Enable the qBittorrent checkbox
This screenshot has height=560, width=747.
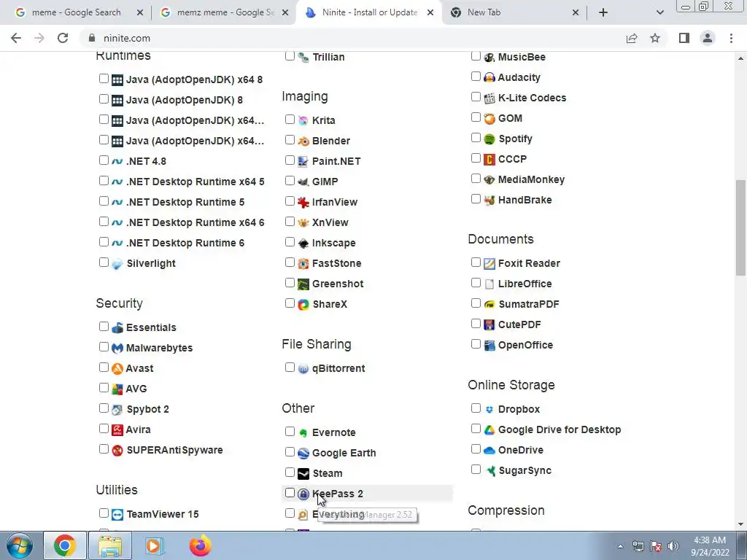290,367
